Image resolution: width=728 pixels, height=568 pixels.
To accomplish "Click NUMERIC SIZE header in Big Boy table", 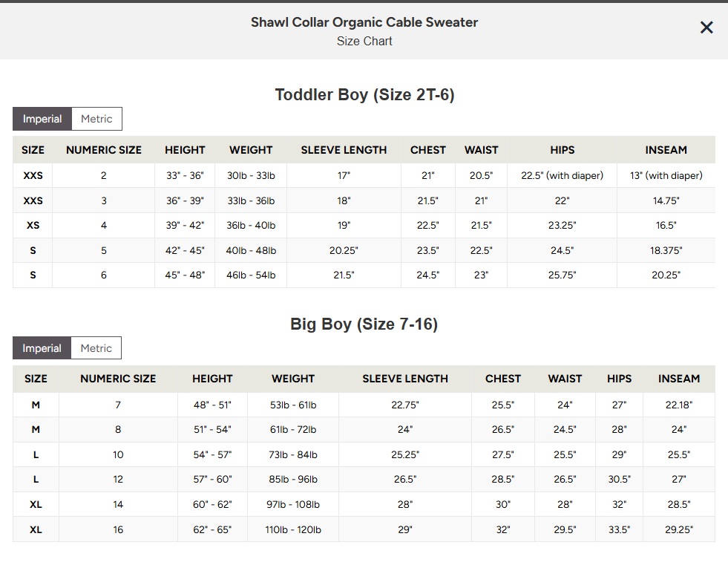I will click(118, 379).
